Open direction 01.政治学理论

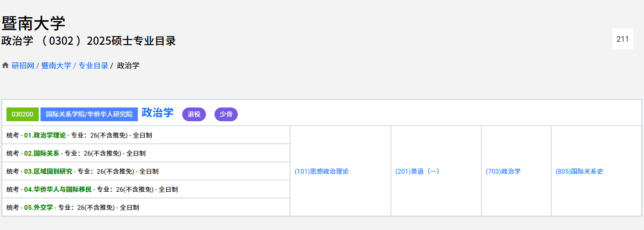[45, 135]
